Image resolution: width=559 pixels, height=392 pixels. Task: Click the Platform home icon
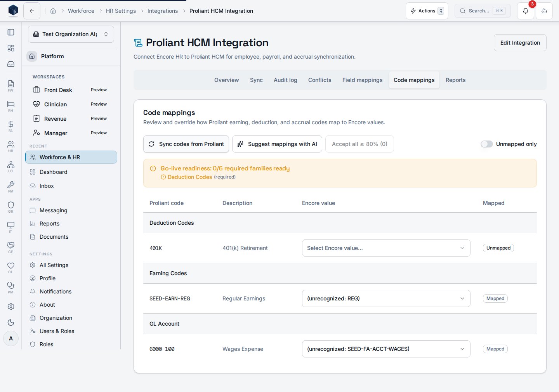[32, 56]
